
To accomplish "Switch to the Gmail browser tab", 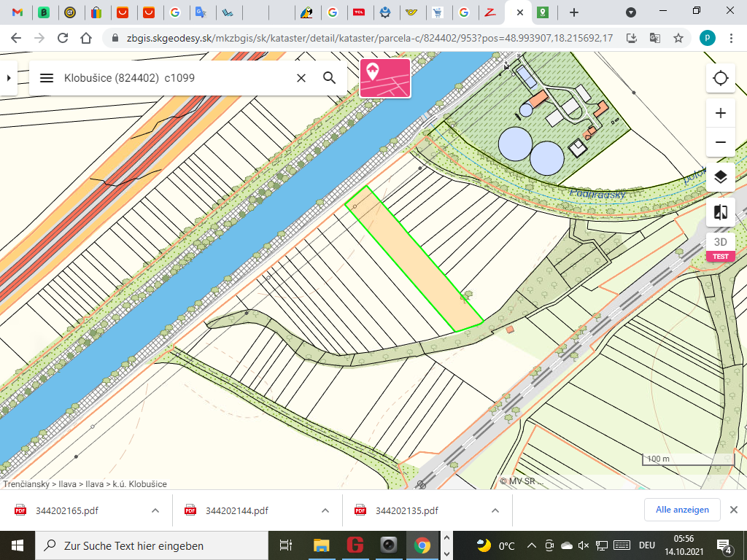I will (x=18, y=12).
